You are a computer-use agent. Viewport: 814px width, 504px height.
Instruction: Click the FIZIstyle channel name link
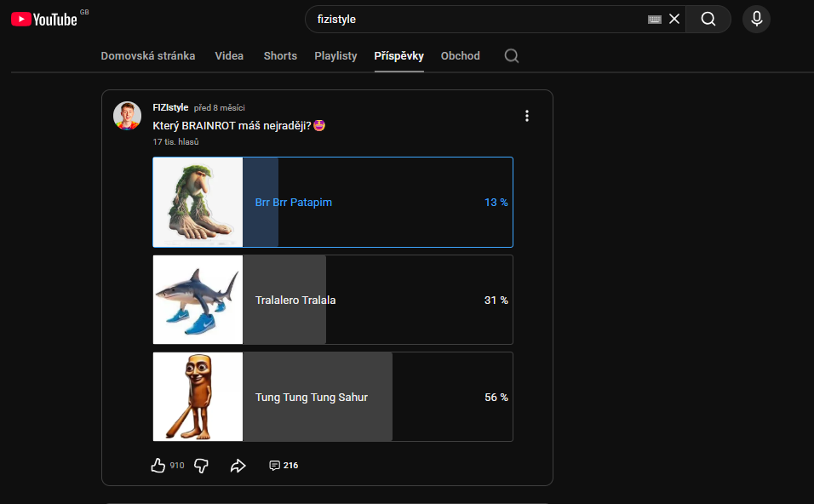pos(170,107)
